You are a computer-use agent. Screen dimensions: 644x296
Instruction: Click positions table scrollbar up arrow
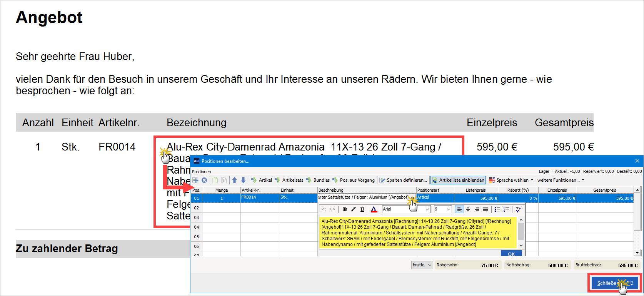(x=637, y=190)
